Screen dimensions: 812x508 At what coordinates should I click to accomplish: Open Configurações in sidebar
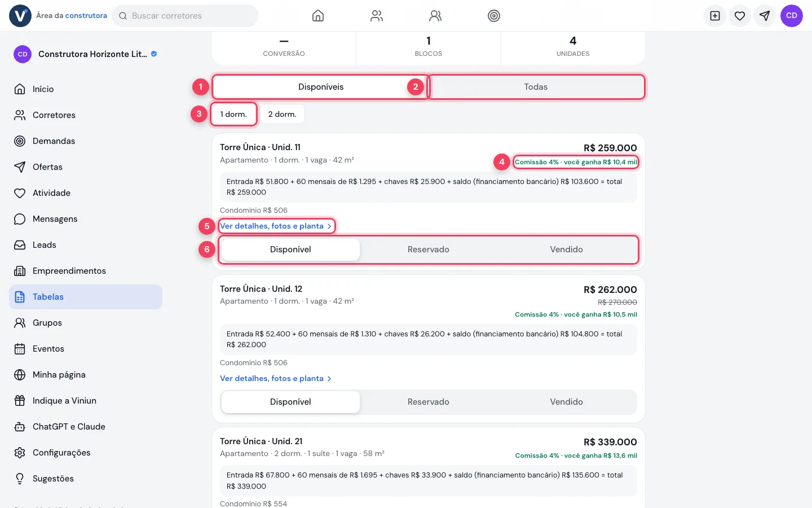(x=86, y=453)
